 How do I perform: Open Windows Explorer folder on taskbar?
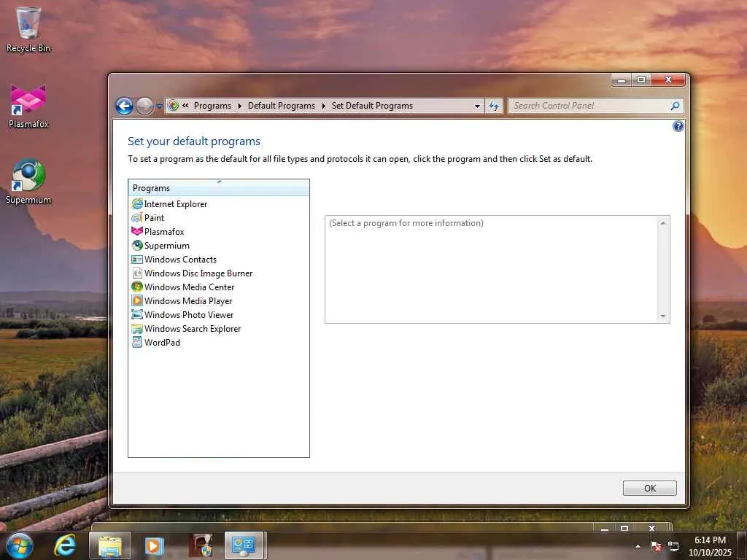coord(110,545)
